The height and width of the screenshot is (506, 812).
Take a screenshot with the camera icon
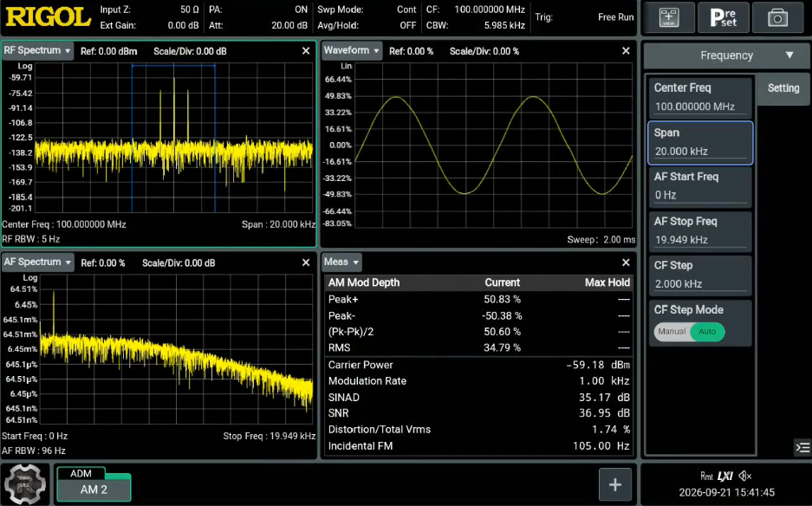777,17
